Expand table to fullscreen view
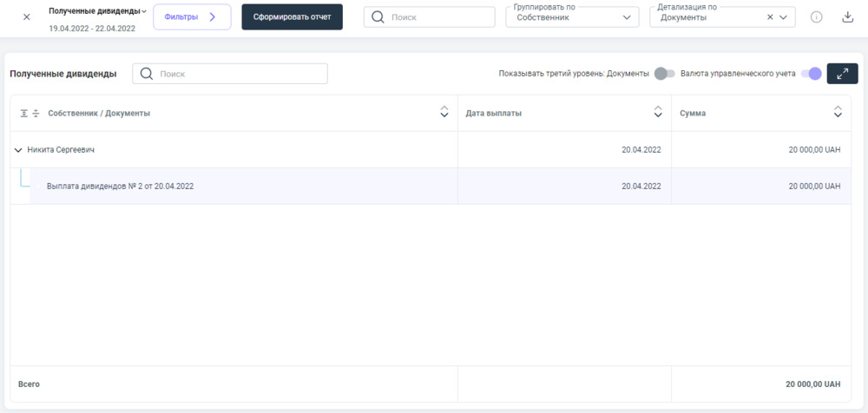This screenshot has height=413, width=868. [842, 74]
